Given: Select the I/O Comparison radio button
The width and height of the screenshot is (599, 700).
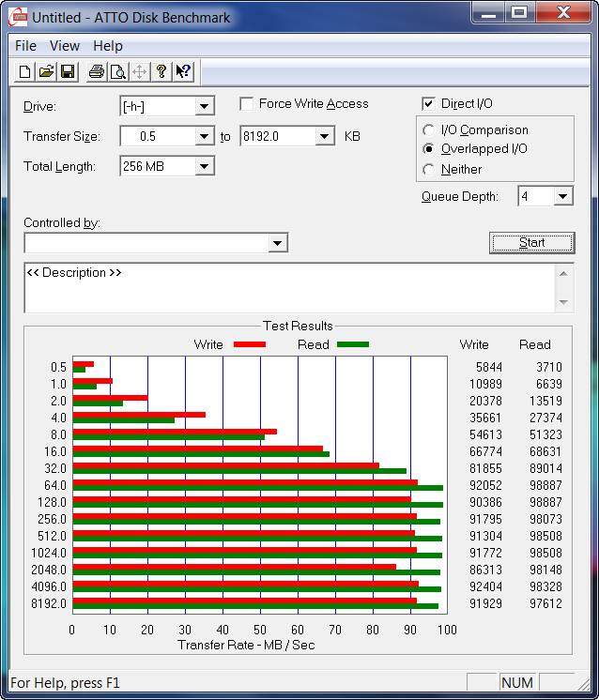Looking at the screenshot, I should point(428,129).
